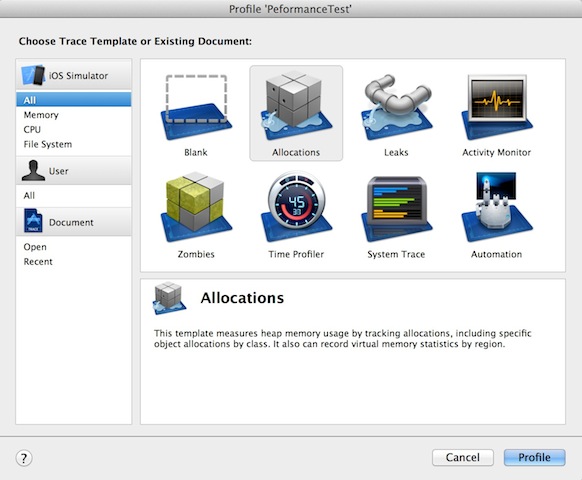Open help with question mark button
Image resolution: width=582 pixels, height=480 pixels.
click(x=24, y=458)
